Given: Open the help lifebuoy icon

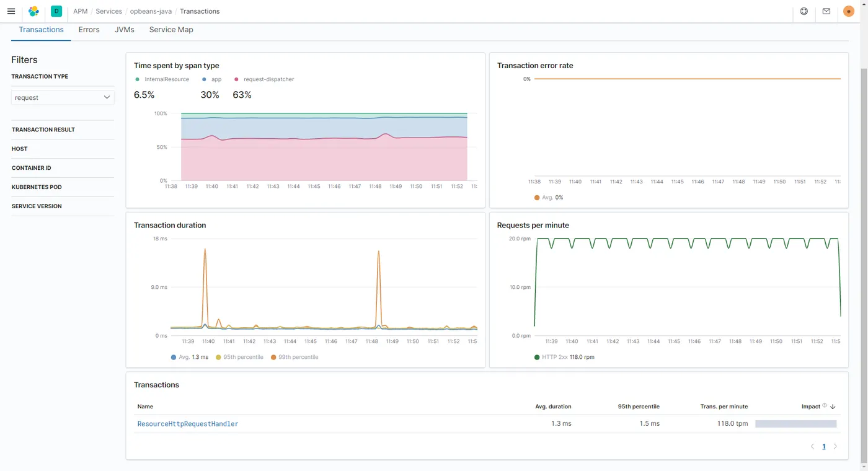Looking at the screenshot, I should pyautogui.click(x=804, y=11).
